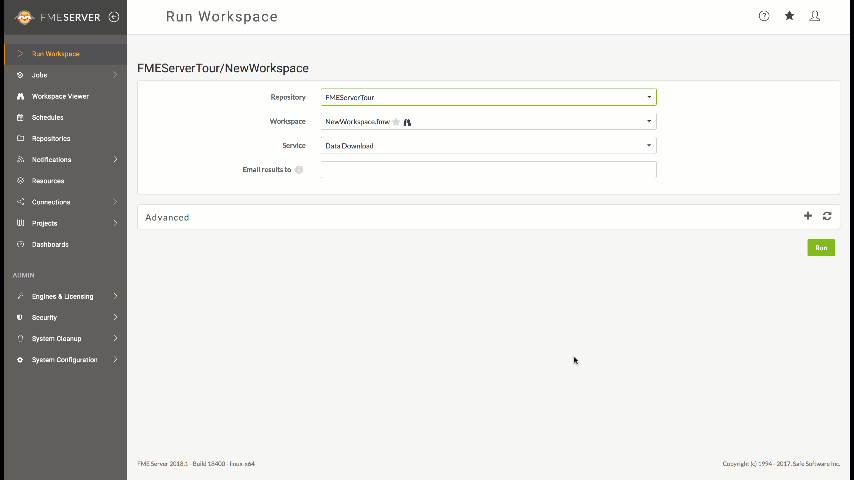Click info icon beside Email results to
This screenshot has height=480, width=854.
point(299,169)
